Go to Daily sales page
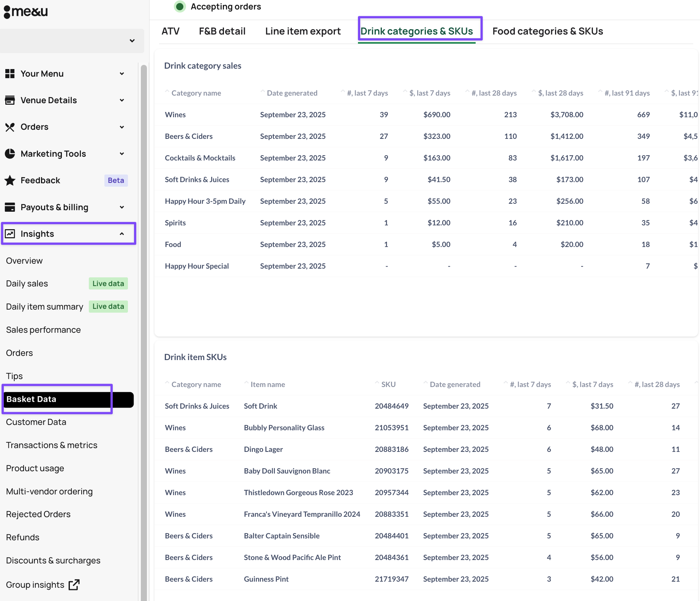The width and height of the screenshot is (700, 601). tap(27, 283)
